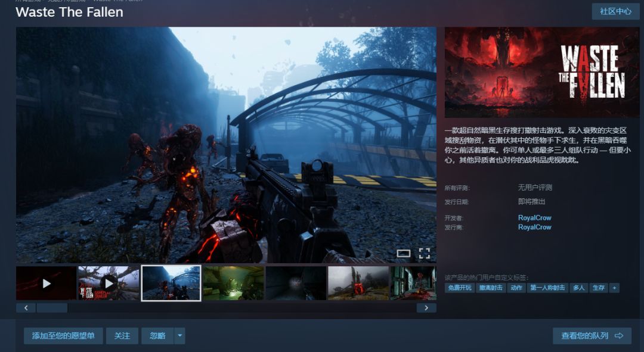Click the Waste The Fallen capsule header image
Screen dimensions: 644x352
pyautogui.click(x=541, y=72)
